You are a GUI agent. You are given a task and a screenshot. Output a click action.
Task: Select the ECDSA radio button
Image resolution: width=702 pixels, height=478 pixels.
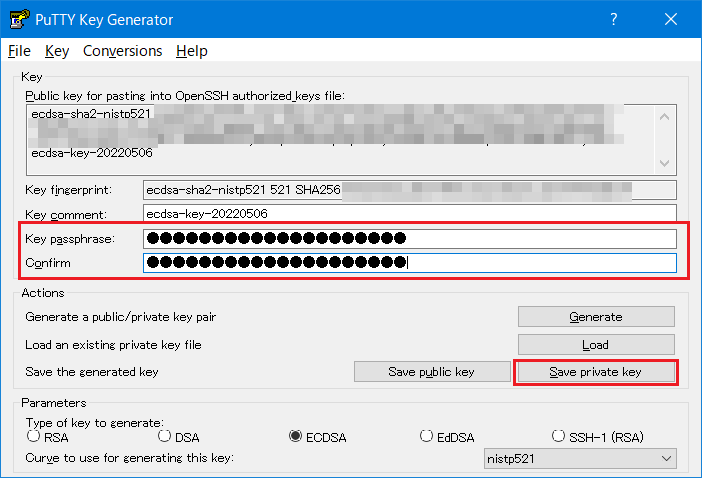point(296,436)
